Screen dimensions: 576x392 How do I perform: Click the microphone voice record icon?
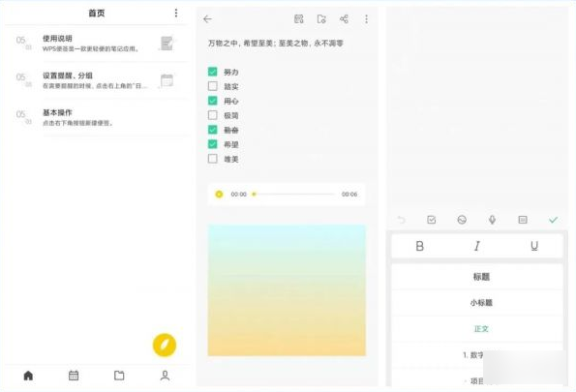(x=492, y=220)
